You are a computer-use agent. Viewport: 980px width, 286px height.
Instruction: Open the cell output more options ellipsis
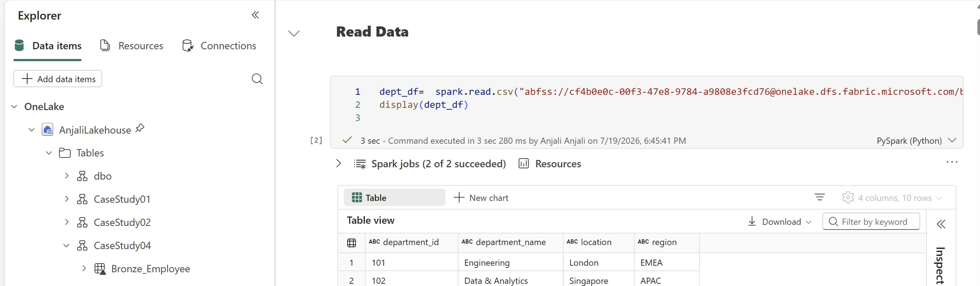tap(952, 162)
